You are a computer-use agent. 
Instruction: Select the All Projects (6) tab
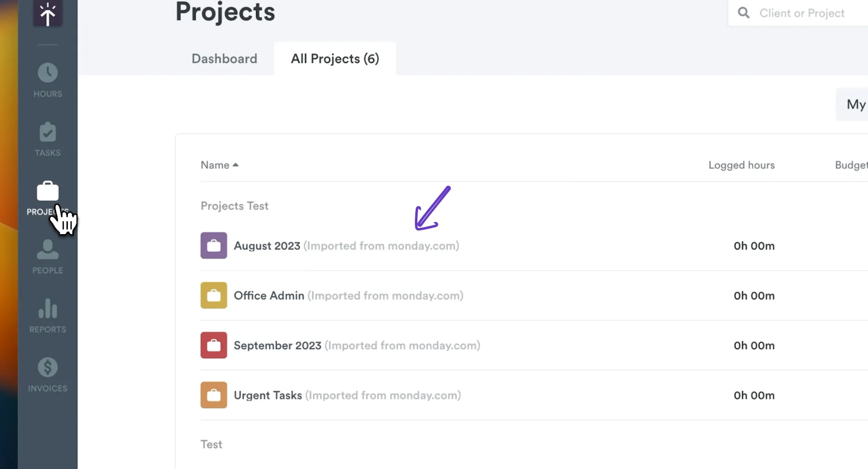pos(335,59)
